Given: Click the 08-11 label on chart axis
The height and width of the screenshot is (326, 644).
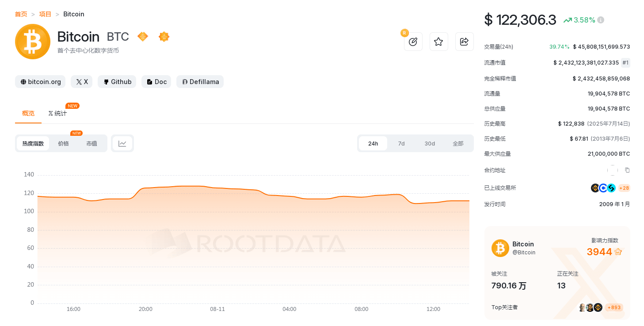Looking at the screenshot, I should pos(217,309).
